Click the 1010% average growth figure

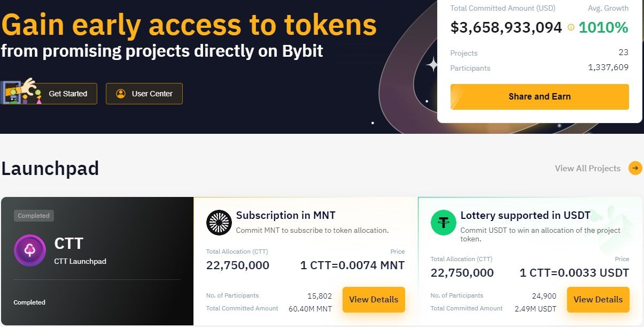603,27
